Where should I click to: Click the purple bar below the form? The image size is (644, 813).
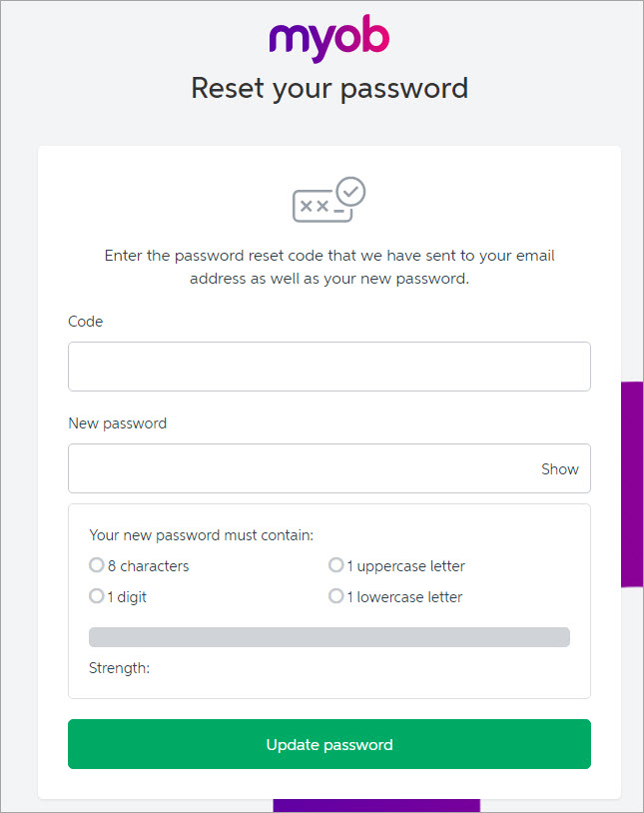[376, 805]
